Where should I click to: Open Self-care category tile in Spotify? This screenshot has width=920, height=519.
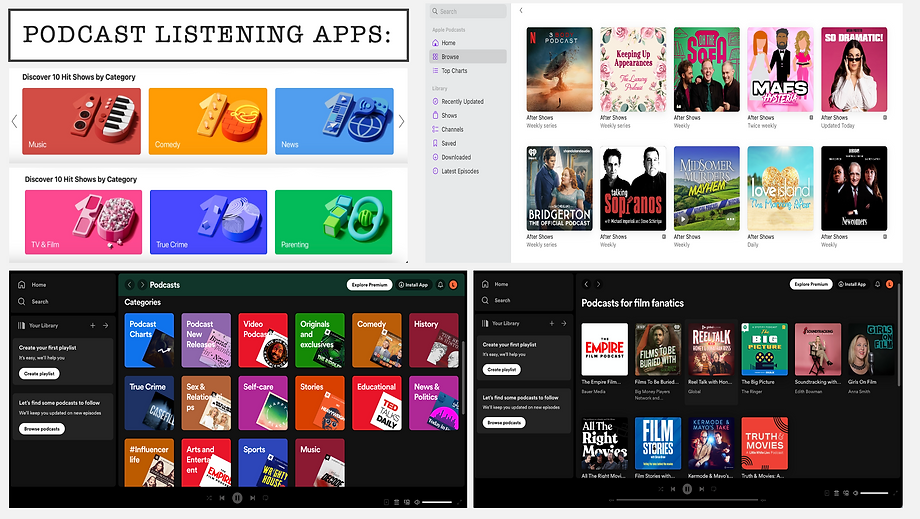coord(263,403)
